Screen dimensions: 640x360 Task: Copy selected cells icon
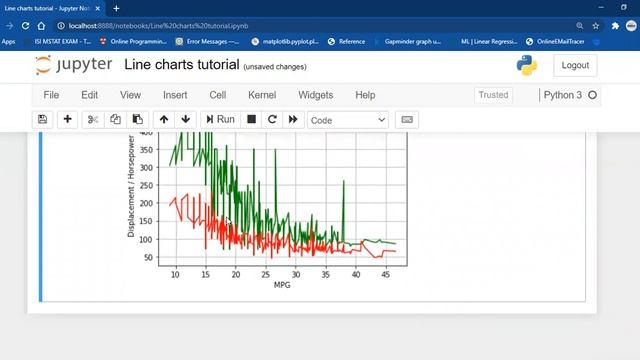(115, 120)
